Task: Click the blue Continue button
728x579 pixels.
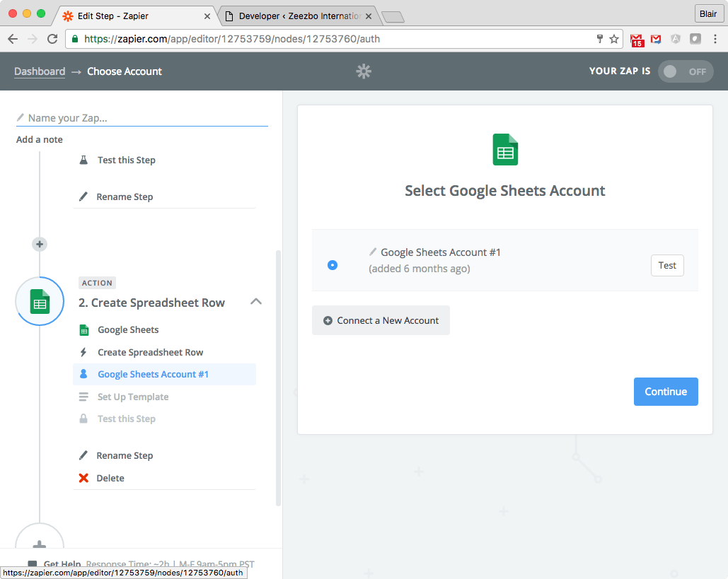Action: [x=666, y=392]
